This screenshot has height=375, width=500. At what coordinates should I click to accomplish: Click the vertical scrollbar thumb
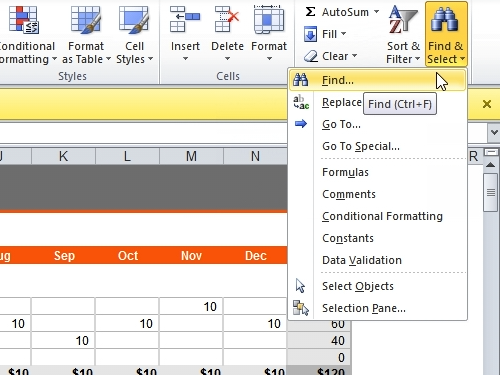coord(490,192)
